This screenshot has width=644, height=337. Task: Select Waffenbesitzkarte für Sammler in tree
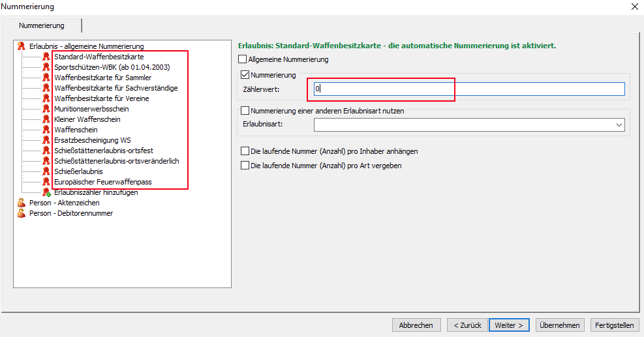[x=102, y=78]
